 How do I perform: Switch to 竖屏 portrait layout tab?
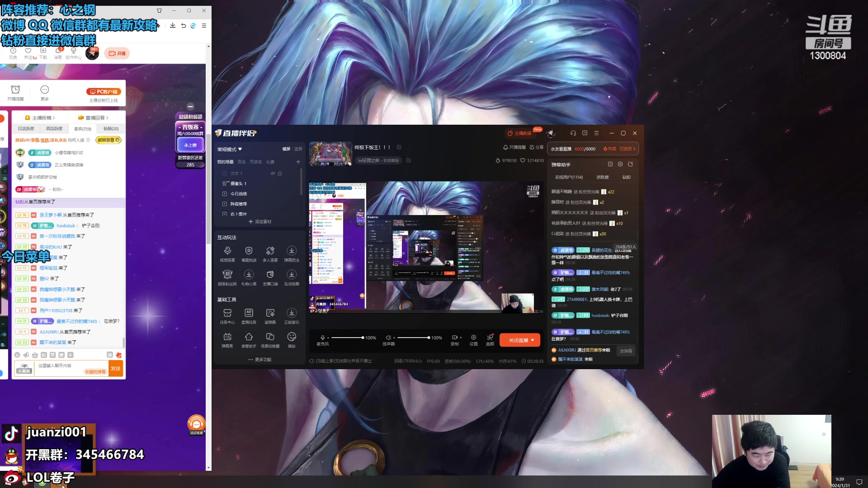298,149
